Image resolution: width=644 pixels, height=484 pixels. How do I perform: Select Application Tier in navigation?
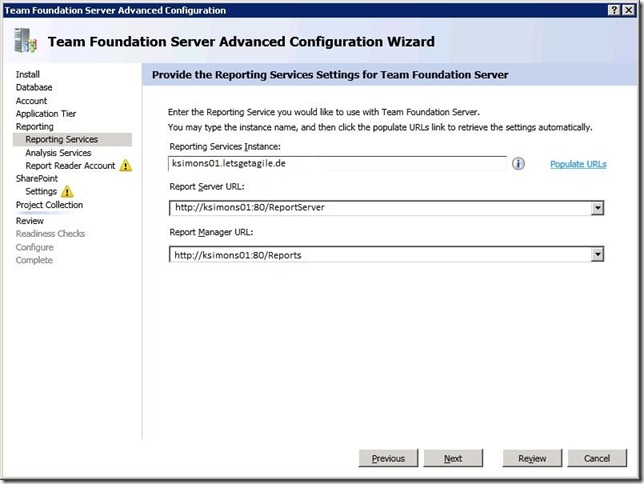(x=46, y=114)
